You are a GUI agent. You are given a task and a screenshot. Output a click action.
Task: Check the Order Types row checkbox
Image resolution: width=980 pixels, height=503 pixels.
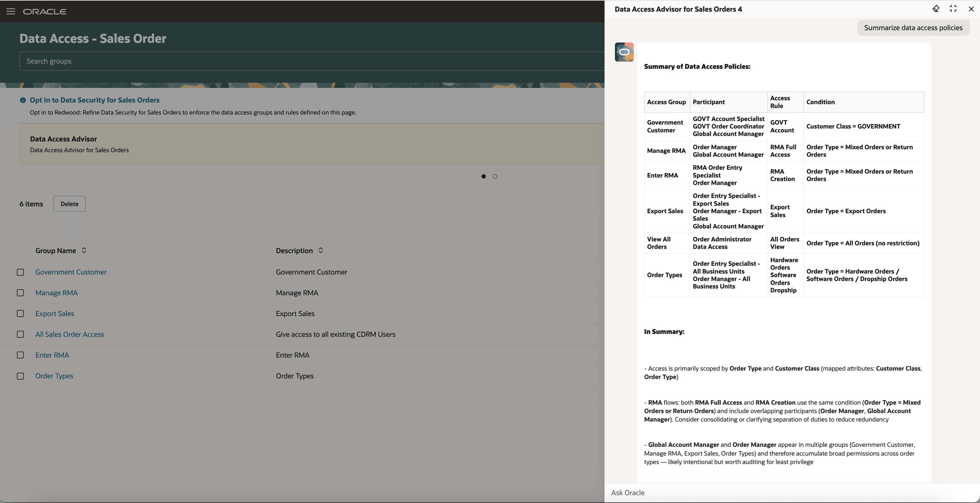tap(20, 376)
